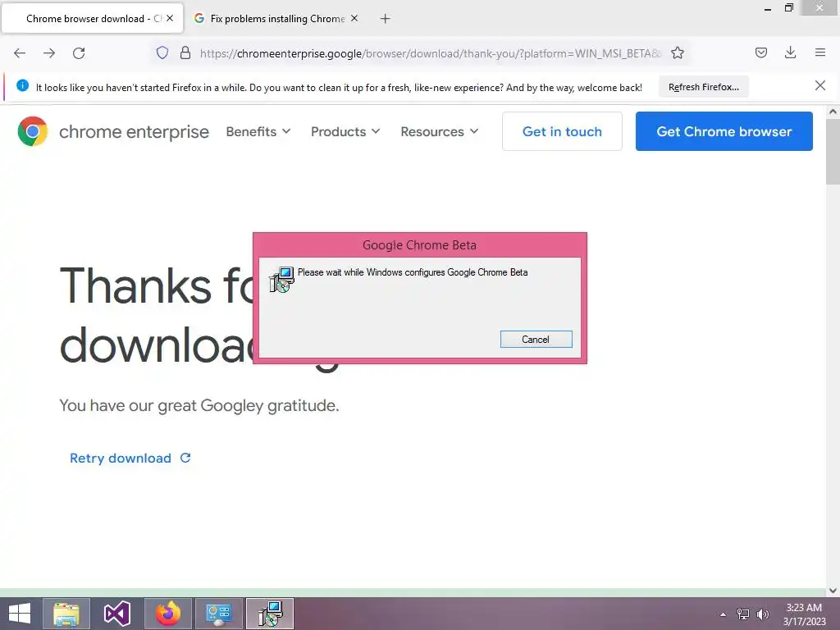The image size is (840, 630).
Task: Click the Get Chrome browser button
Action: (x=724, y=131)
